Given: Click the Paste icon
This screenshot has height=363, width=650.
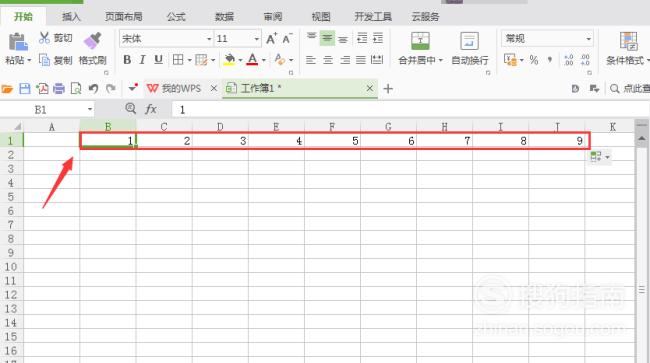Looking at the screenshot, I should (18, 42).
